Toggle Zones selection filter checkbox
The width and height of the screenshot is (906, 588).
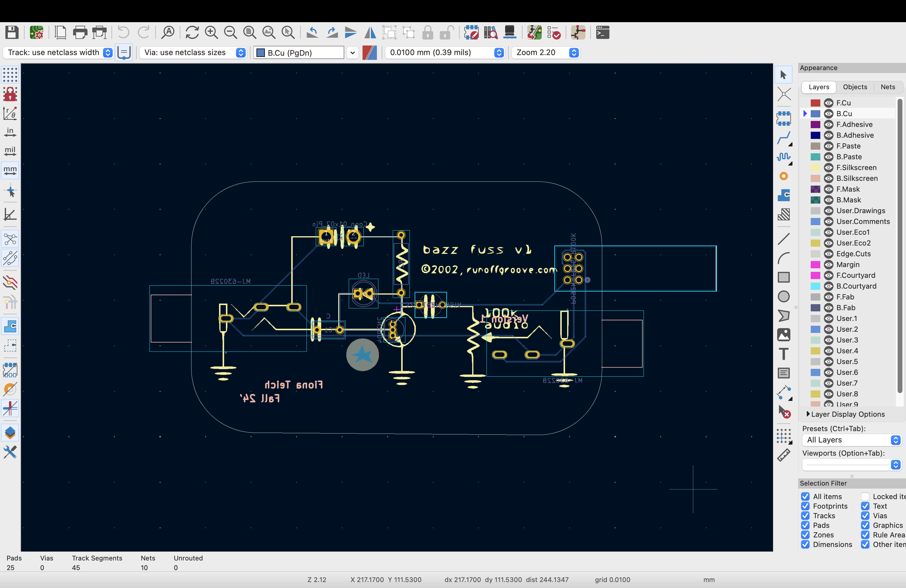[x=805, y=535]
